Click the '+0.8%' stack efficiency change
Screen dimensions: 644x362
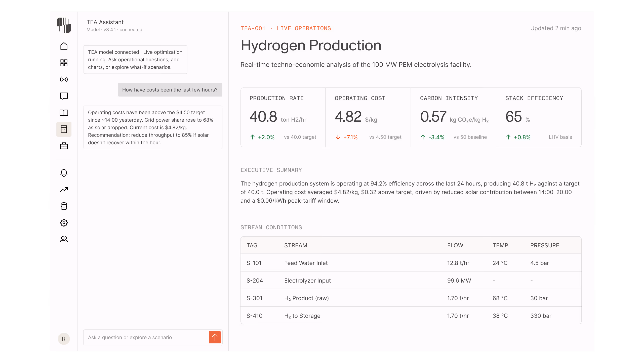(x=522, y=137)
